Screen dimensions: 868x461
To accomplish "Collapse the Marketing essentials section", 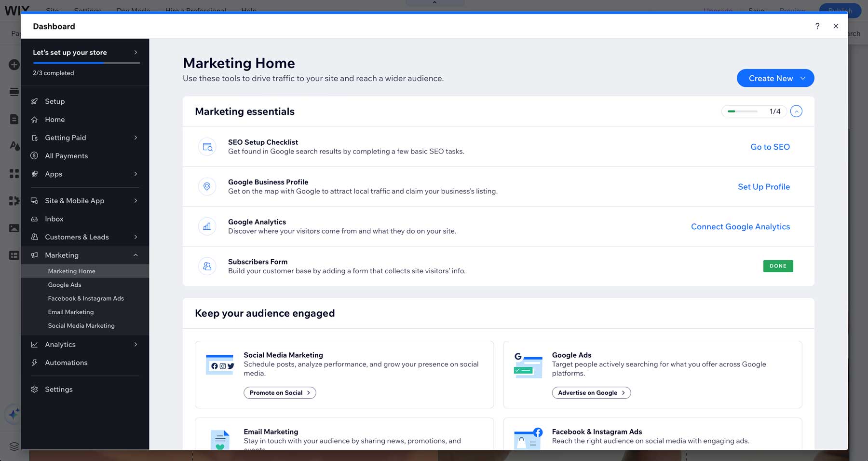I will coord(797,111).
